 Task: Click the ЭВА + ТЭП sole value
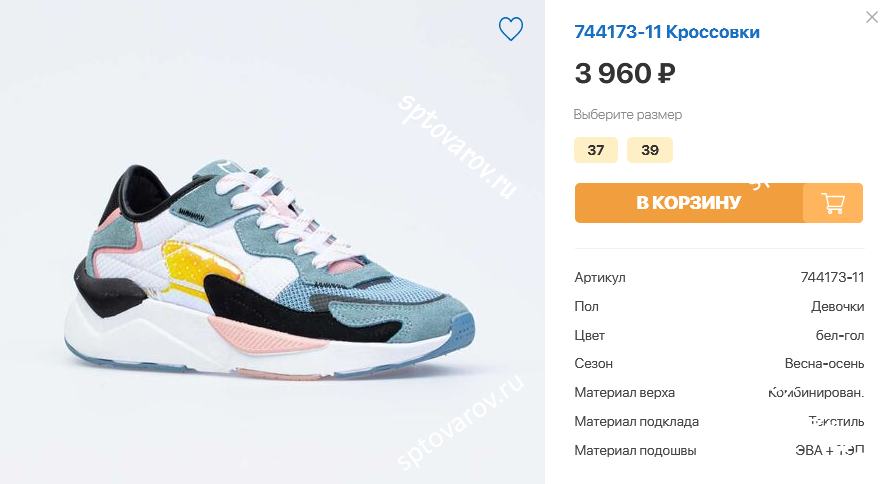click(830, 450)
